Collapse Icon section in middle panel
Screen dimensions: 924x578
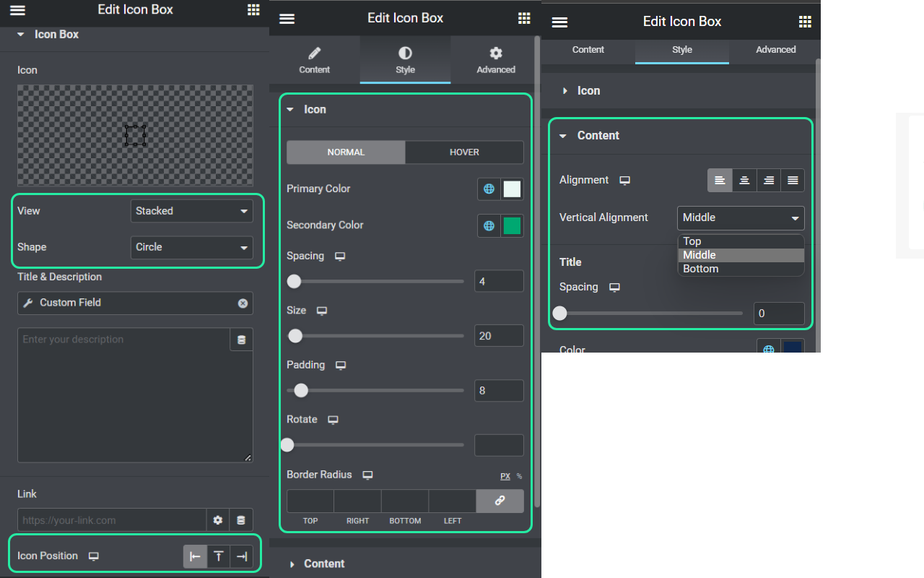[x=405, y=109]
